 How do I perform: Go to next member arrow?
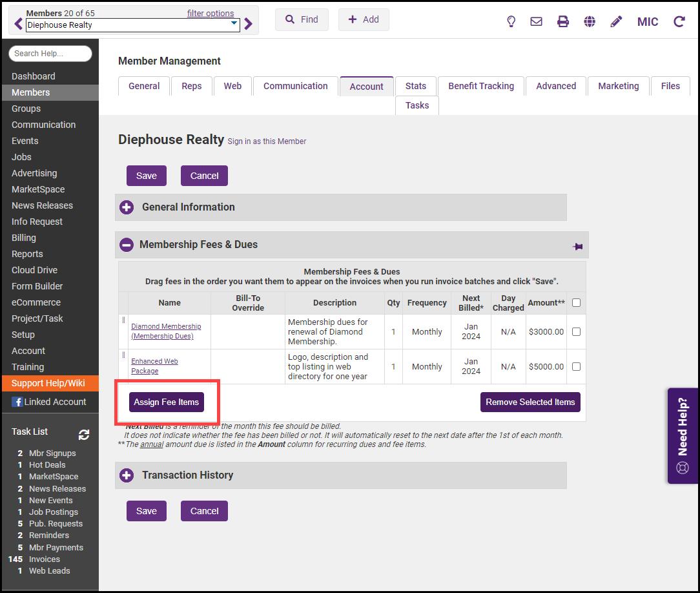point(249,25)
